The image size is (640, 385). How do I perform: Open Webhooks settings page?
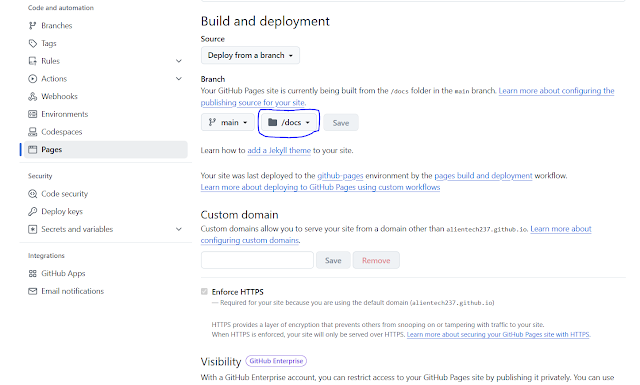pyautogui.click(x=59, y=96)
